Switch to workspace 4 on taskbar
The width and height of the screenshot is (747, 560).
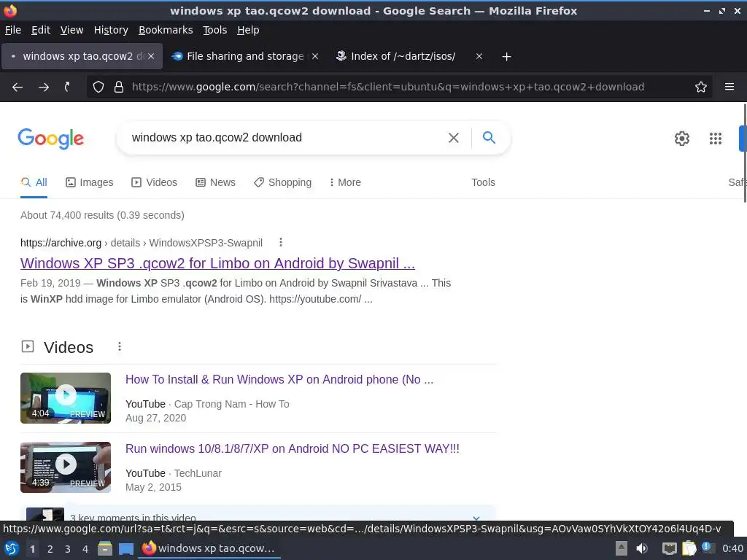(85, 549)
